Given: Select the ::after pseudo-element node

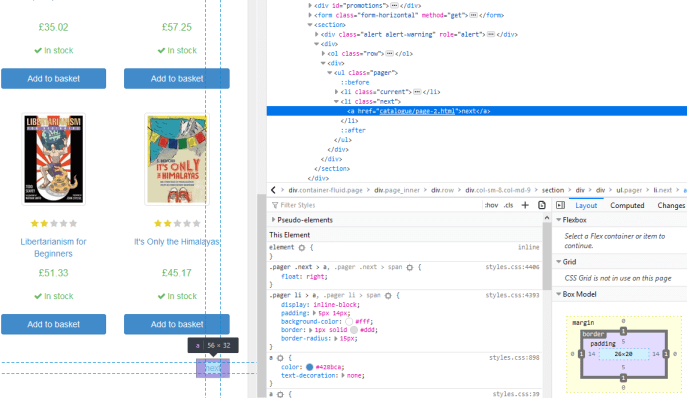Looking at the screenshot, I should click(353, 130).
